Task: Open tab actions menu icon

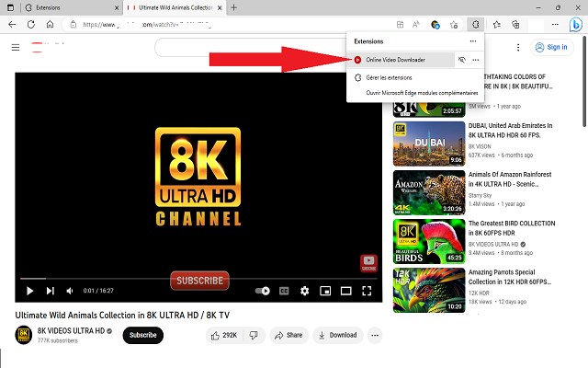Action: tap(10, 7)
